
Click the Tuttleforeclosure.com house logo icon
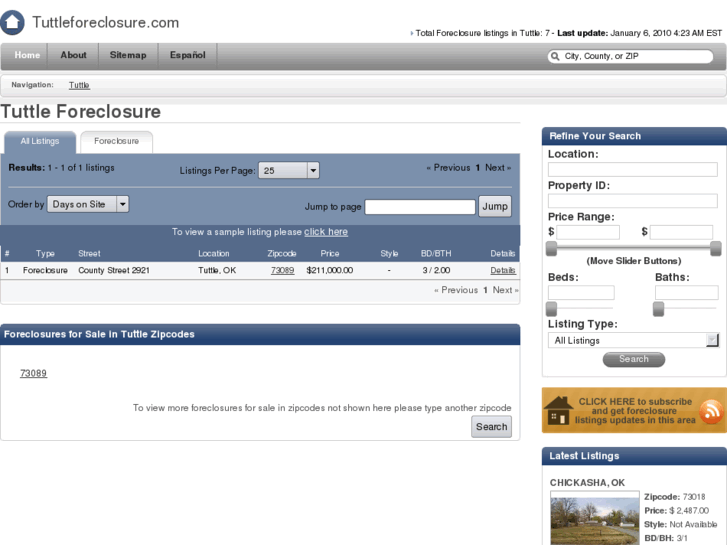[12, 22]
